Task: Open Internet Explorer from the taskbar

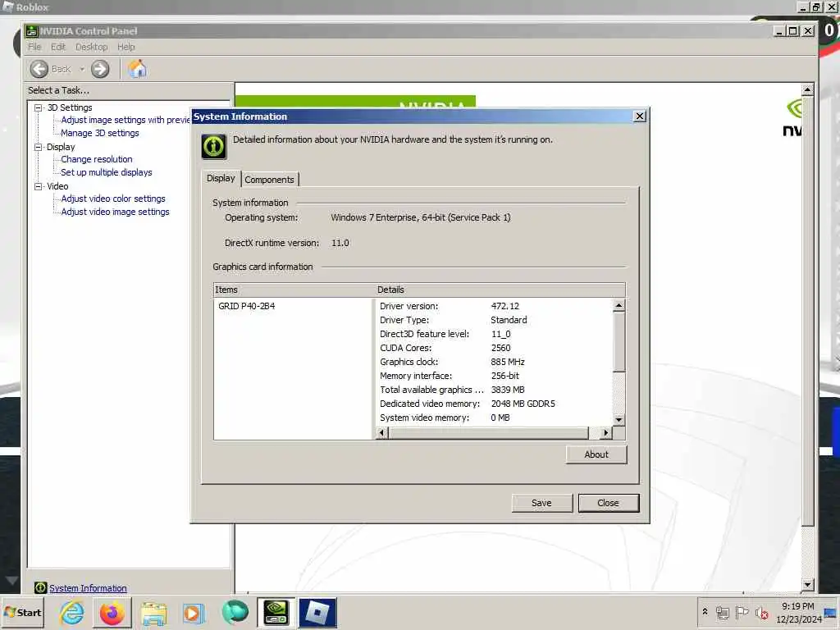Action: 72,612
